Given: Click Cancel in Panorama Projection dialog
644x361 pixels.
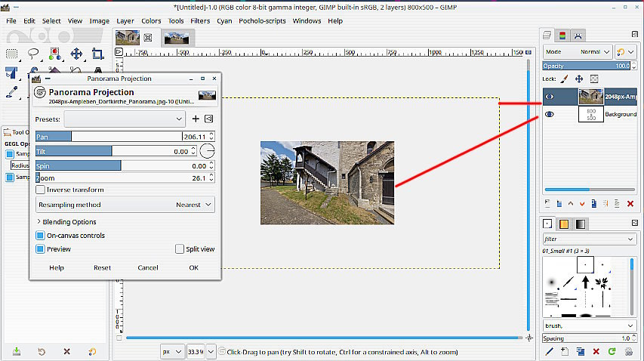Looking at the screenshot, I should 148,268.
